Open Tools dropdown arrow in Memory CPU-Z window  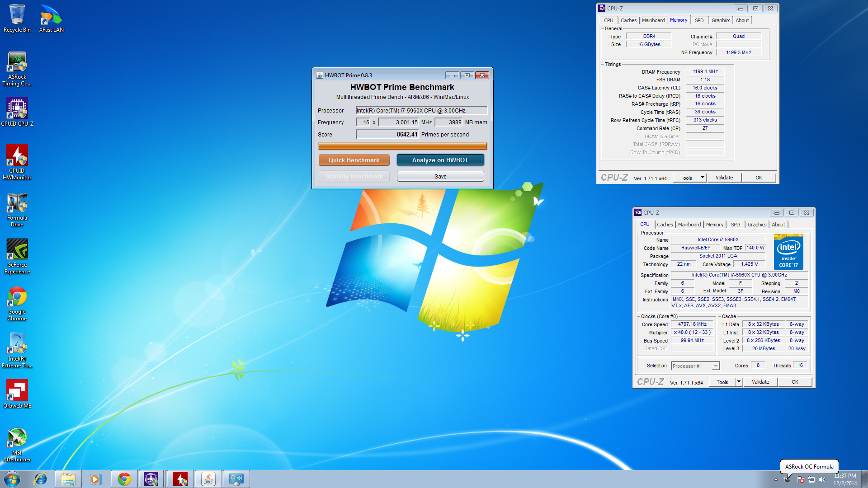pos(703,178)
